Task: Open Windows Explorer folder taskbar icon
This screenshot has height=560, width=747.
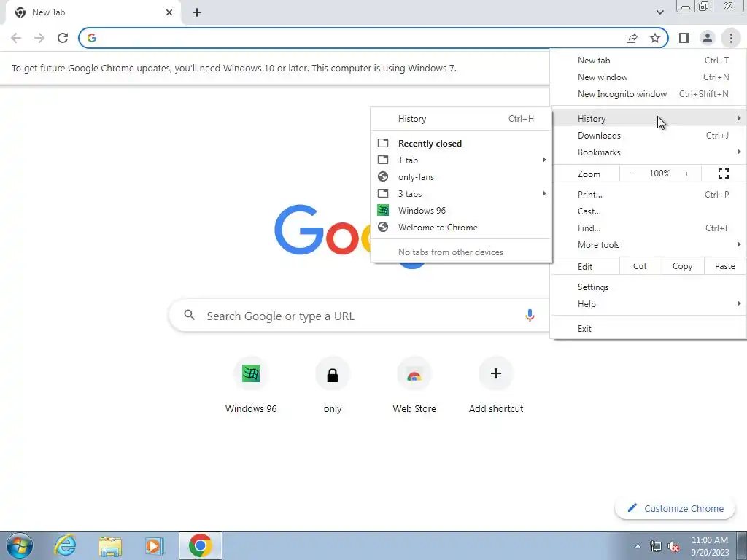Action: pos(110,545)
